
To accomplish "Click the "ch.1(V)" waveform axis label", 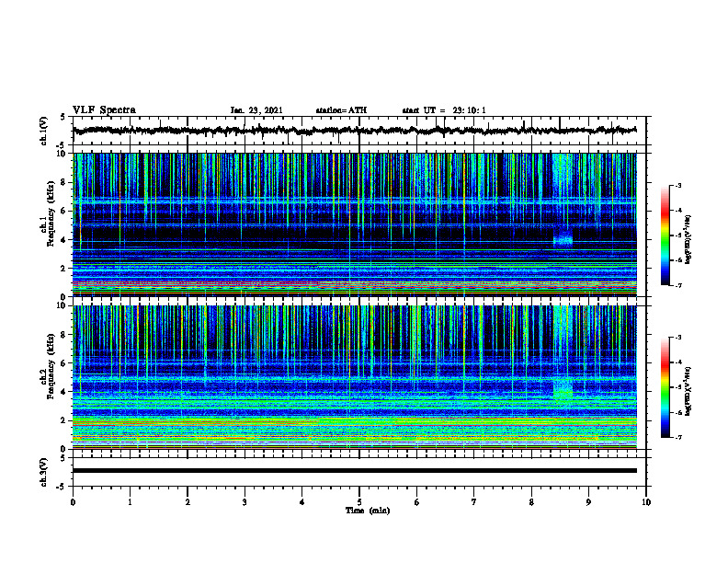I will 44,131.
